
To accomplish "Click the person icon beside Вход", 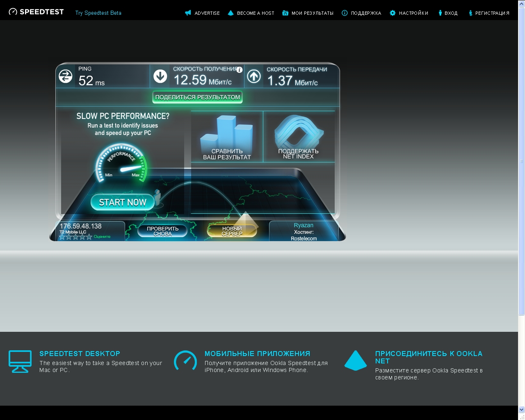I will point(440,13).
